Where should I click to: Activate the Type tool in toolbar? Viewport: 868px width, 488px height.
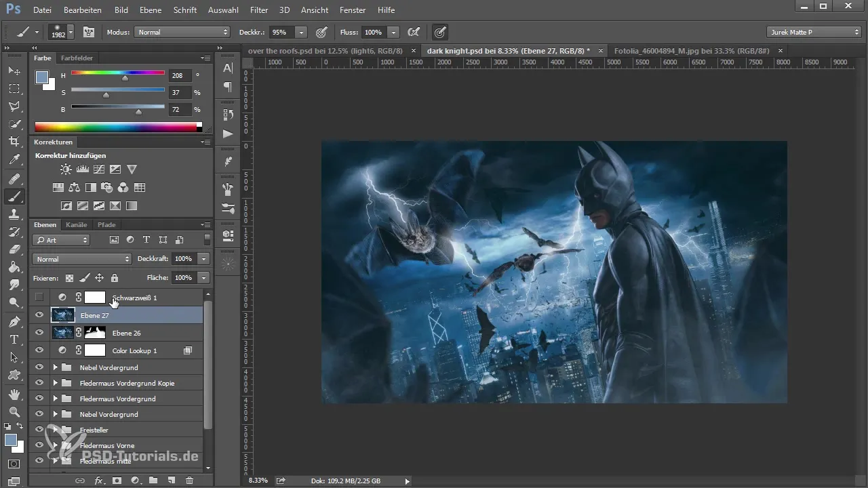coord(14,339)
